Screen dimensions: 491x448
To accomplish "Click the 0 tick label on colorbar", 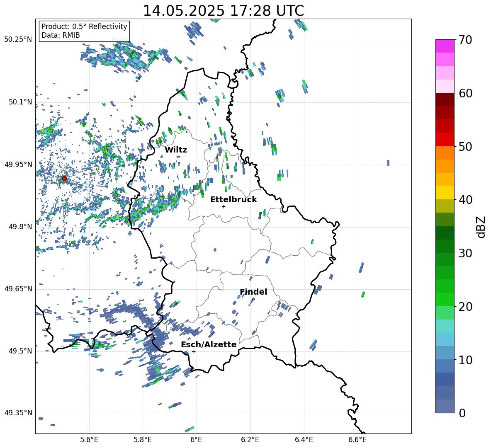I will click(x=462, y=413).
